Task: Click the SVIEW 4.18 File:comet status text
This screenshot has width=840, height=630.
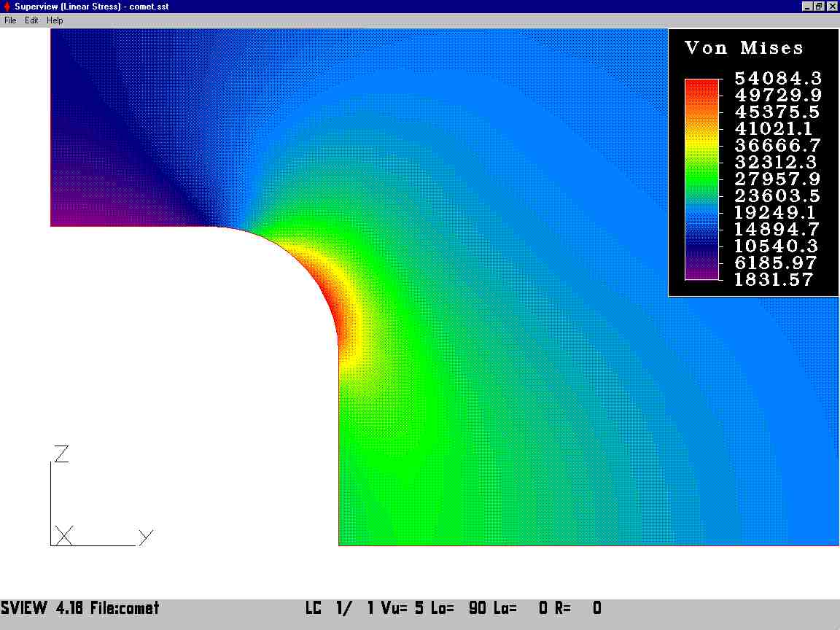Action: pyautogui.click(x=79, y=608)
